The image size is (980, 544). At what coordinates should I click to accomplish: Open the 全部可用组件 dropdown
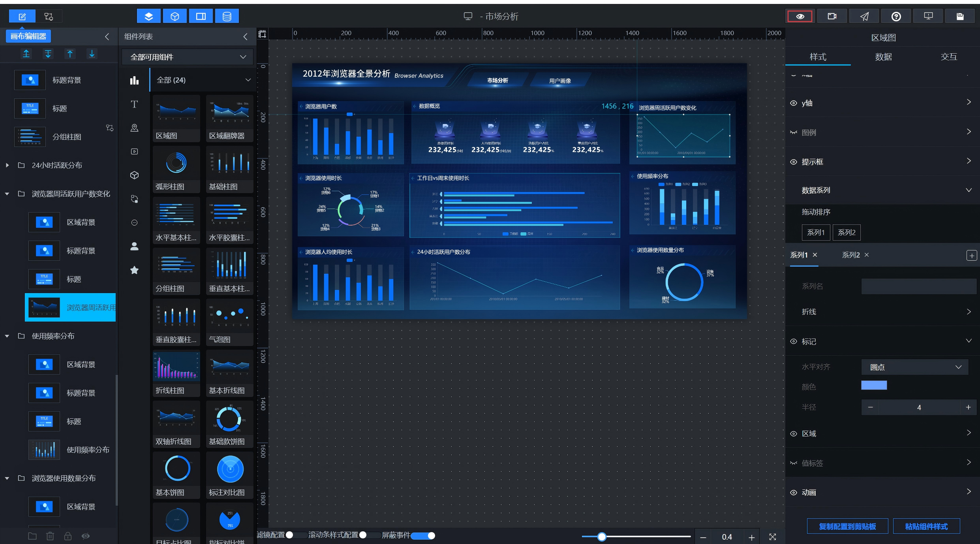click(188, 57)
